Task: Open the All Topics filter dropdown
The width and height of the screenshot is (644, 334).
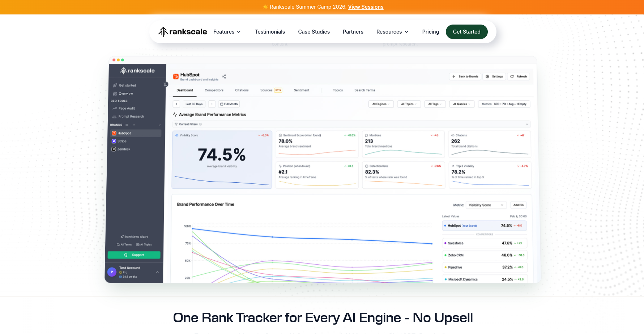Action: coord(409,104)
